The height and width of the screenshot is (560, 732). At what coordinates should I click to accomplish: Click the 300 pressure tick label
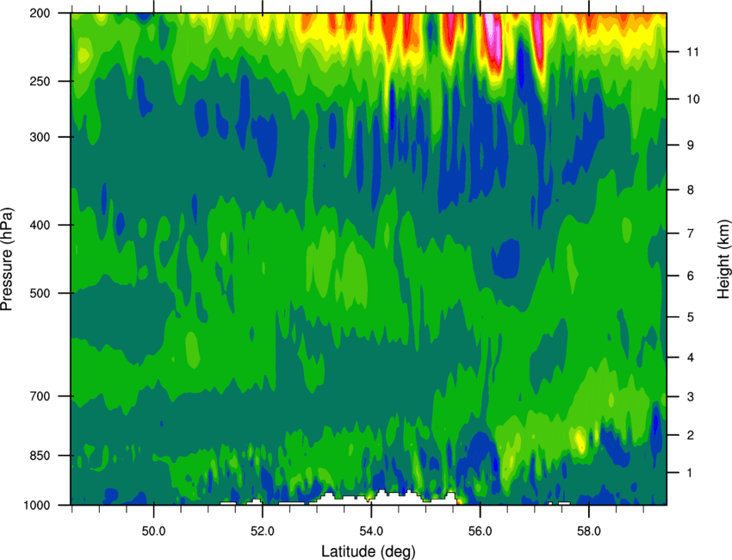pyautogui.click(x=40, y=137)
